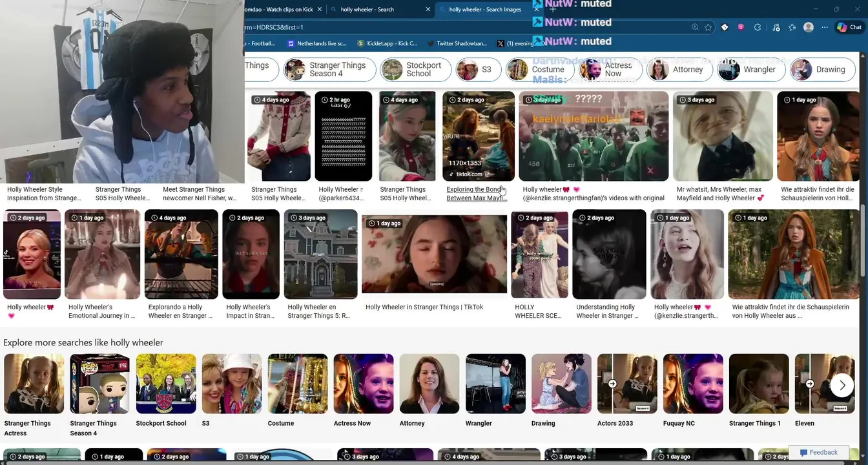Viewport: 868px width, 465px height.
Task: Open the browser profile avatar
Action: (x=809, y=27)
